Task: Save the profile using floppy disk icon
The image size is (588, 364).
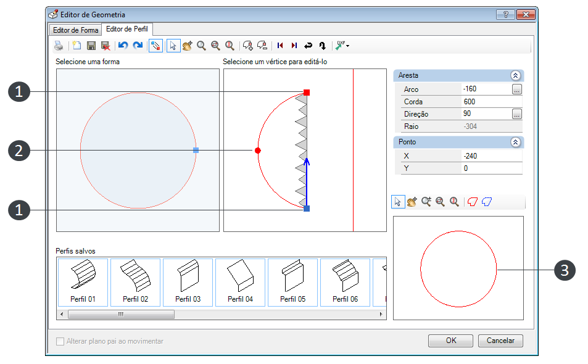Action: (91, 46)
